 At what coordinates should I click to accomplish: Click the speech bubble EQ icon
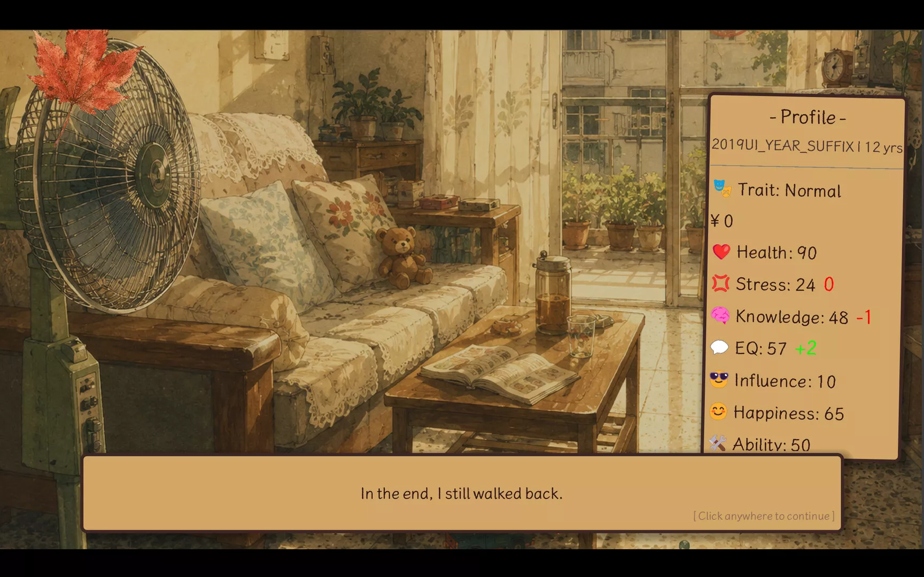click(719, 347)
